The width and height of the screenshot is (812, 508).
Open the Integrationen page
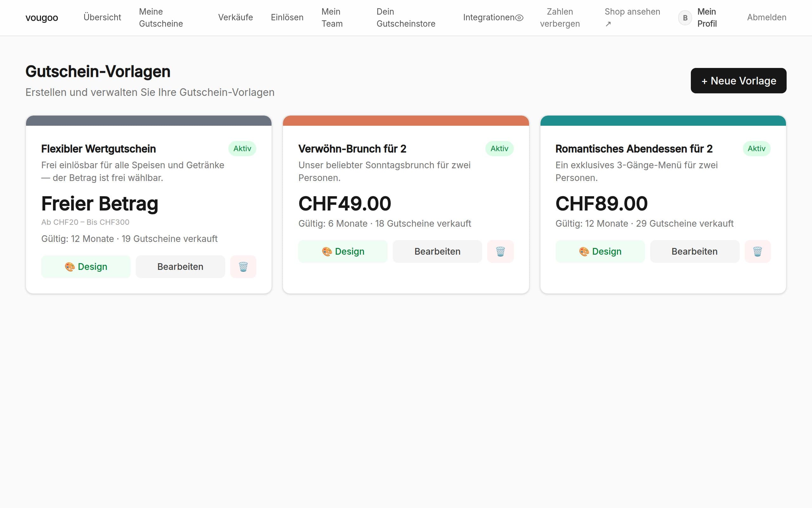coord(488,17)
